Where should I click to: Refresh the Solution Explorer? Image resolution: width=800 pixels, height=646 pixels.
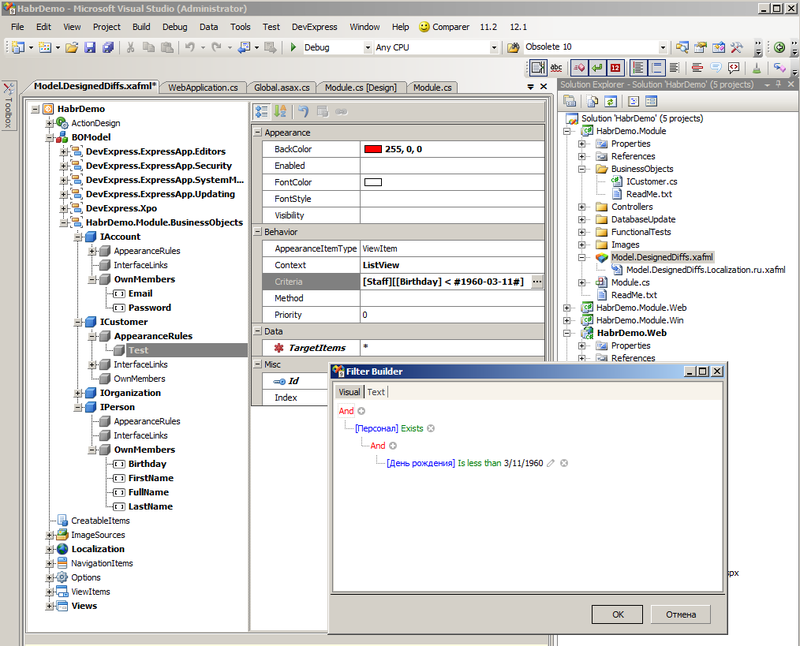coord(610,100)
